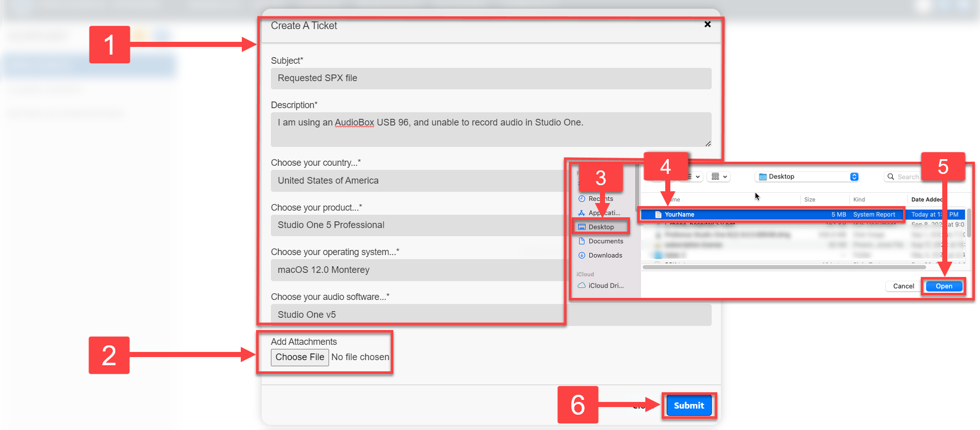This screenshot has height=430, width=980.
Task: Click the Documents page icon
Action: tap(582, 241)
